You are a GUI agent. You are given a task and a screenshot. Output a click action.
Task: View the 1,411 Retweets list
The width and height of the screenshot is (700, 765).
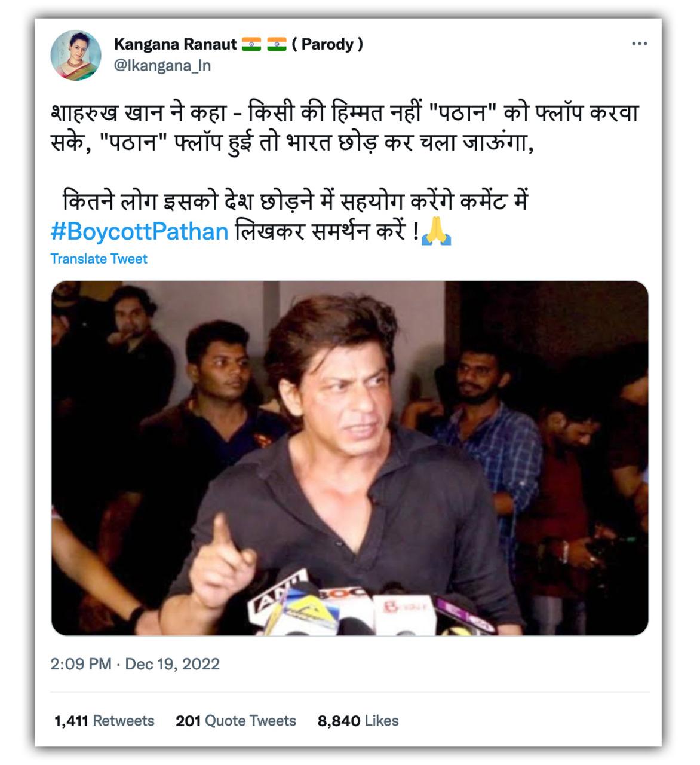104,721
